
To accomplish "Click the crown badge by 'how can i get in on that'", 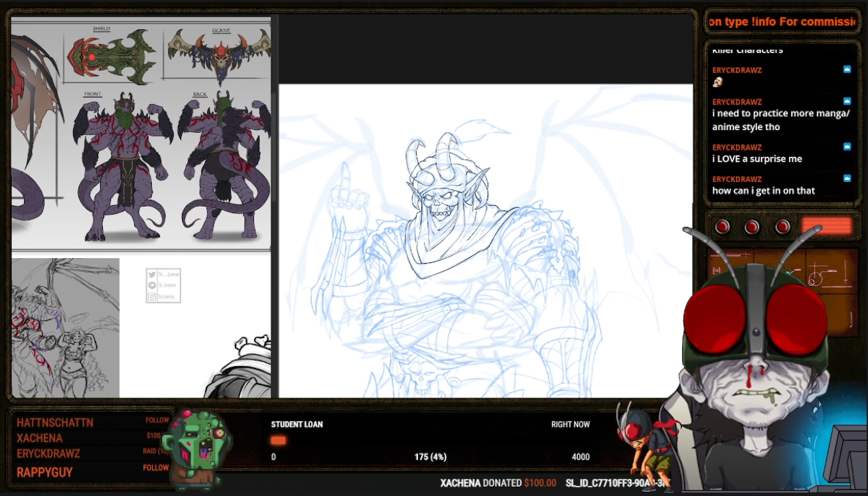I will pyautogui.click(x=847, y=179).
